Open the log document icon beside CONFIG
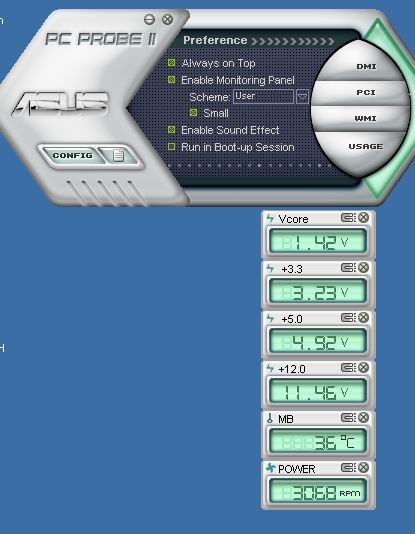This screenshot has height=534, width=415. pos(118,156)
